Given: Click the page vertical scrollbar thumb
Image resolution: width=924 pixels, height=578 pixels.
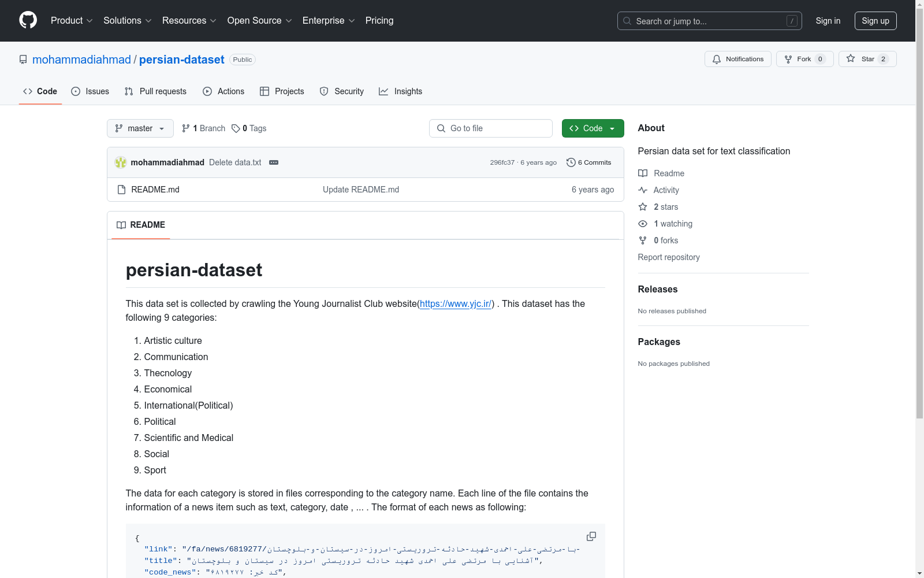Looking at the screenshot, I should click(920, 214).
